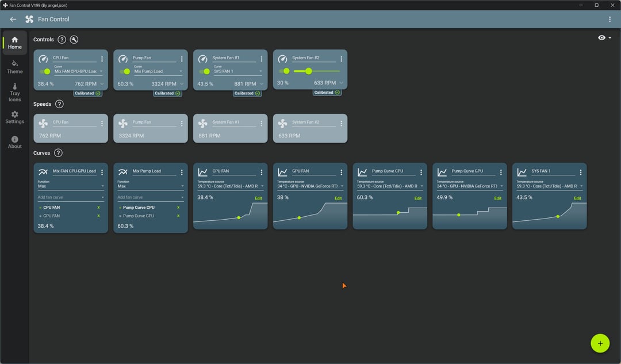Open Pump Fan control card options menu
621x364 pixels.
[x=182, y=59]
